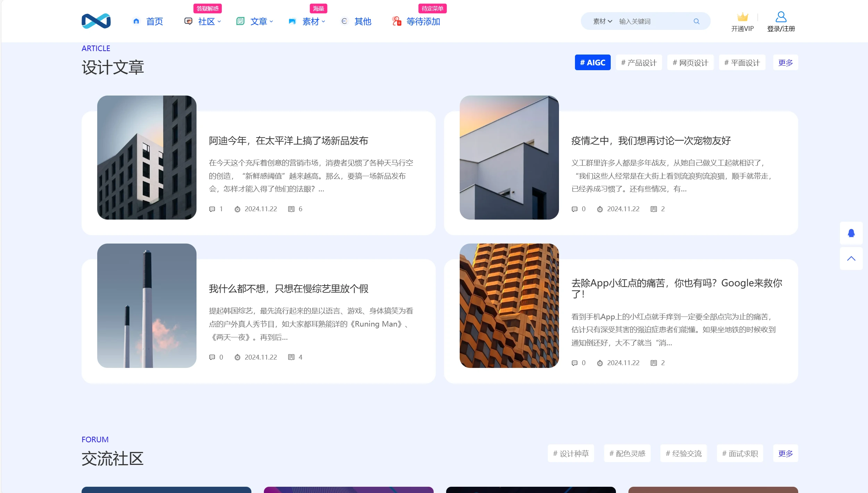Click the search magnifier icon
The image size is (868, 493).
tap(696, 21)
